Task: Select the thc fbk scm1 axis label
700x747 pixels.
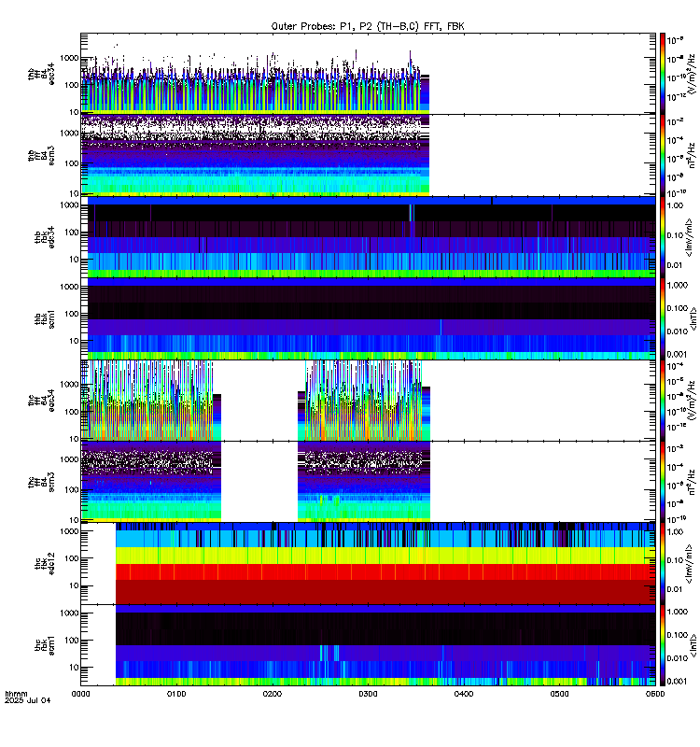Action: tap(45, 644)
